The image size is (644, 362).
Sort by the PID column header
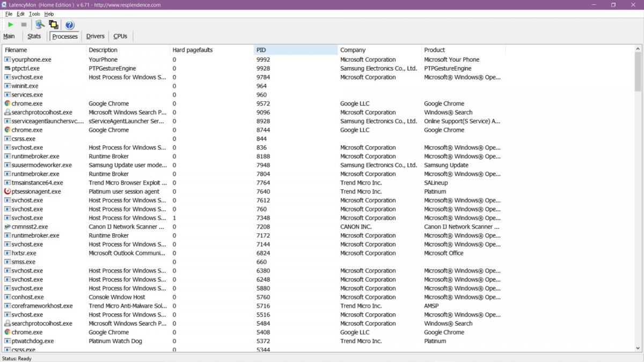(x=296, y=50)
